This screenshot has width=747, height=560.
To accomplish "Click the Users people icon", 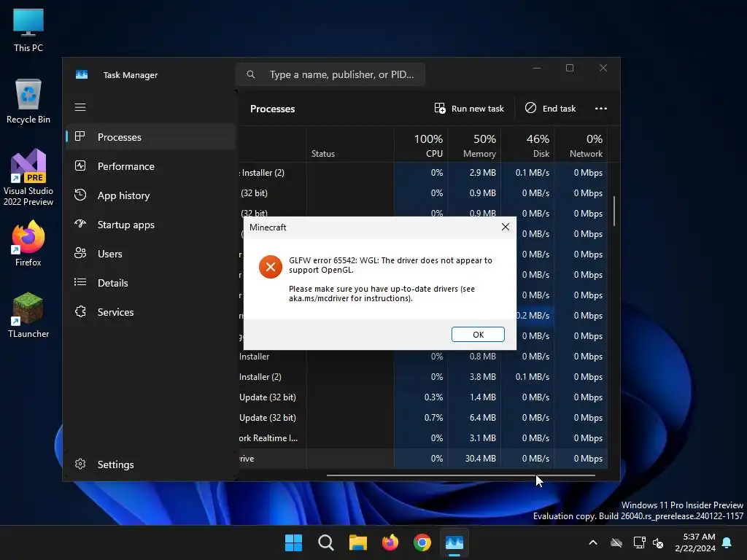I will coord(80,253).
